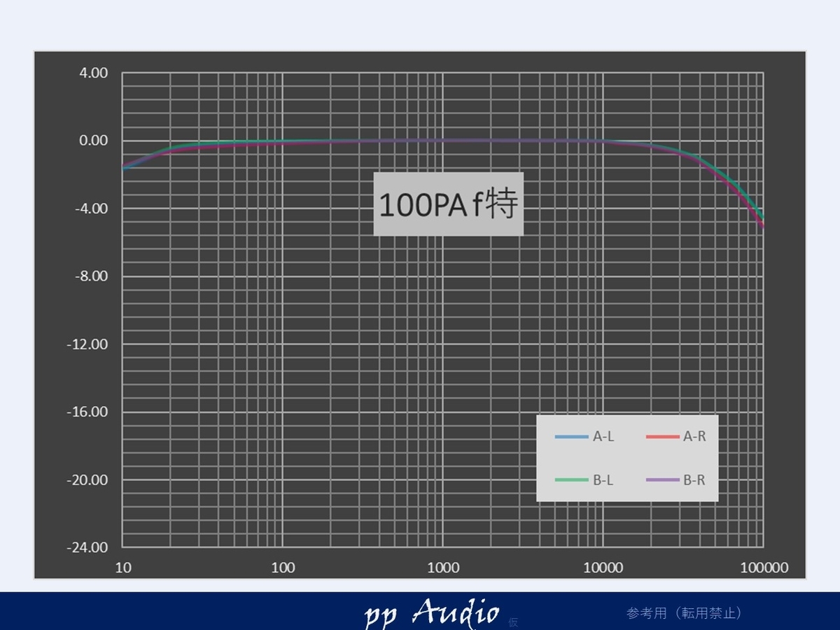Click the pp Audio footer logo text

432,613
